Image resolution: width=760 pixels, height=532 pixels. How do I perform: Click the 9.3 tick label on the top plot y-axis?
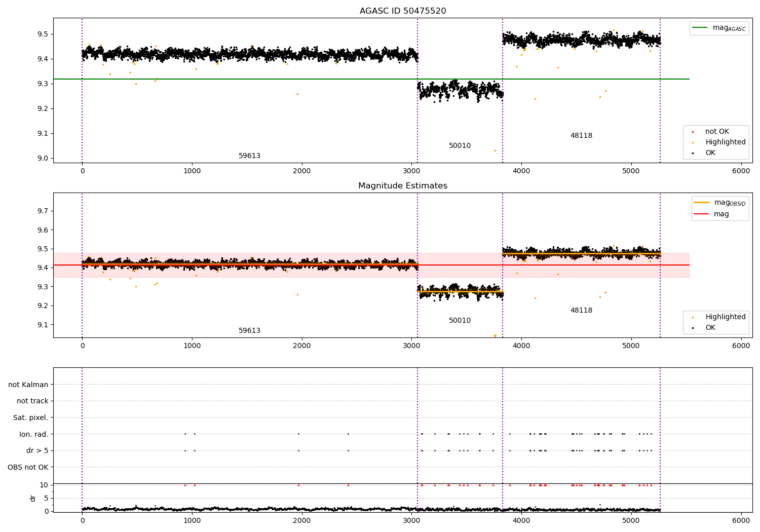click(x=42, y=84)
